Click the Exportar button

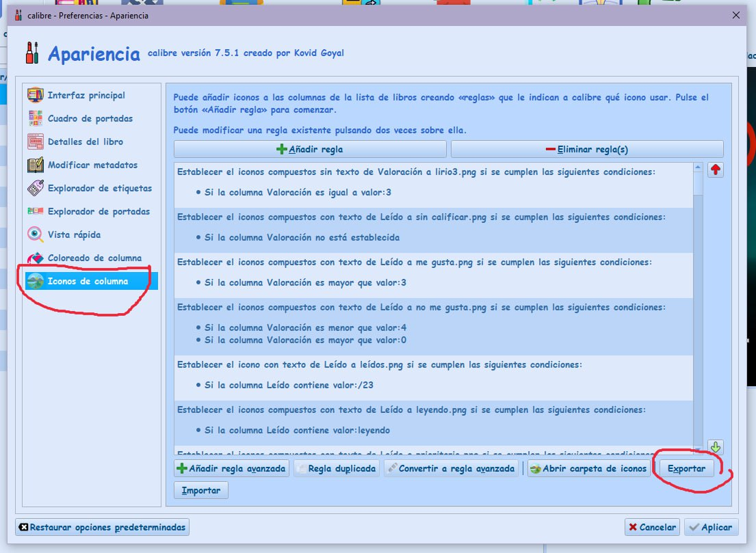(686, 468)
